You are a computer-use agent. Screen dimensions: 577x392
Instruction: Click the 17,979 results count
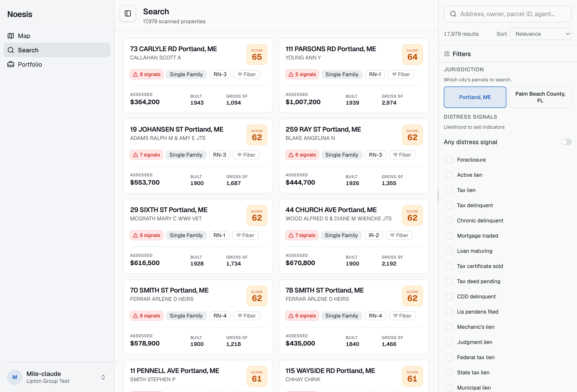(461, 34)
